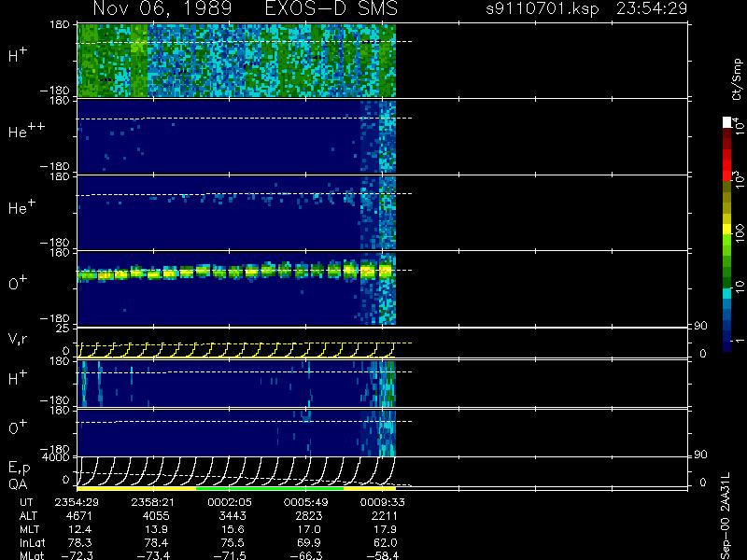The width and height of the screenshot is (747, 560).
Task: Click the O+ label beside the yellow-banded spectrogram
Action: click(18, 283)
